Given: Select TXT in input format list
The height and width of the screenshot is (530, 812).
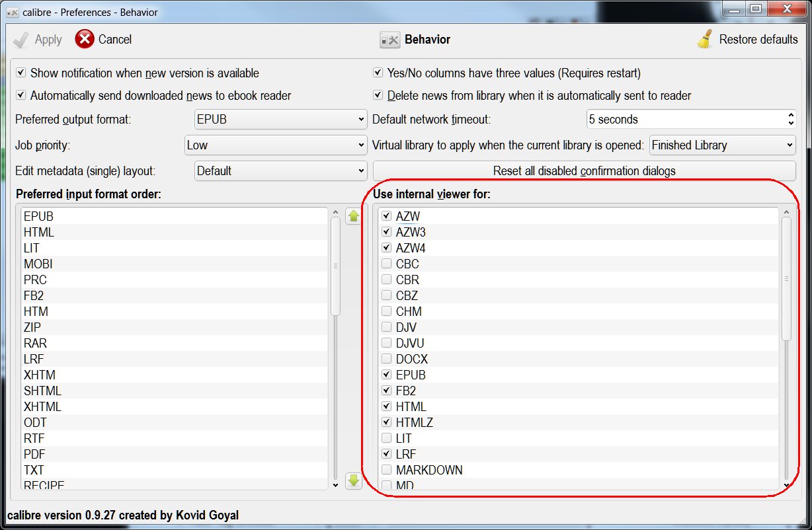Looking at the screenshot, I should (x=175, y=470).
